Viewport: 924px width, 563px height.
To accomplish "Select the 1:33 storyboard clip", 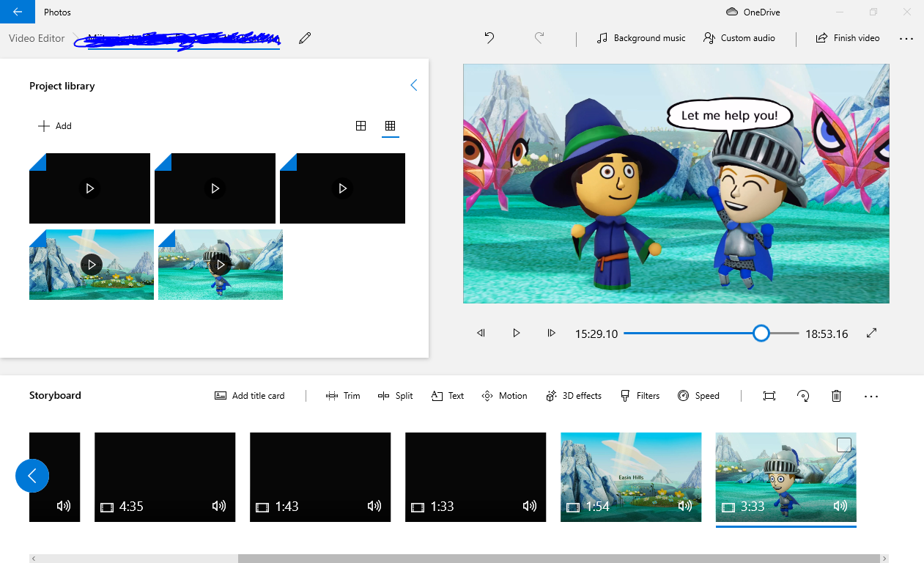I will click(476, 477).
